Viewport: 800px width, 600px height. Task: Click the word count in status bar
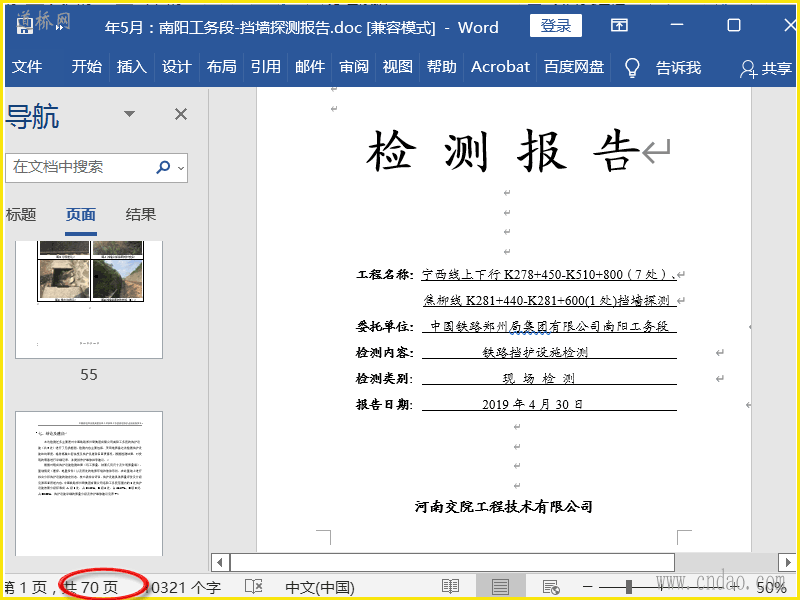(182, 588)
